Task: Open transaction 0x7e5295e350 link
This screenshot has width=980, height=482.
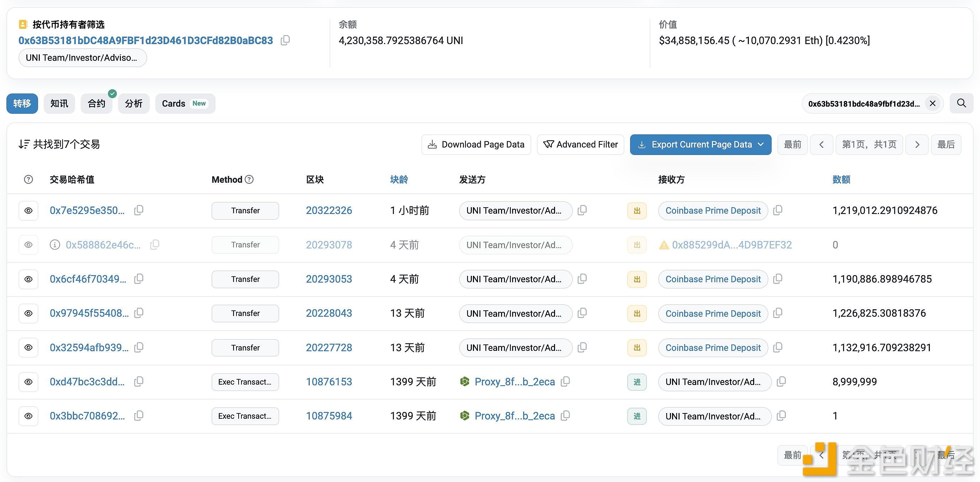Action: pos(87,210)
